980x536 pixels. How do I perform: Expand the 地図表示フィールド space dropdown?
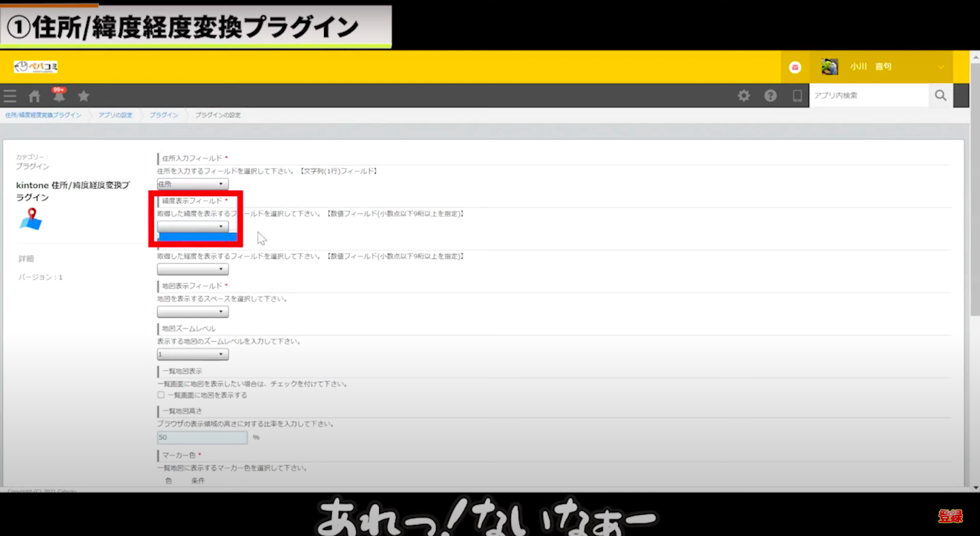click(x=193, y=312)
